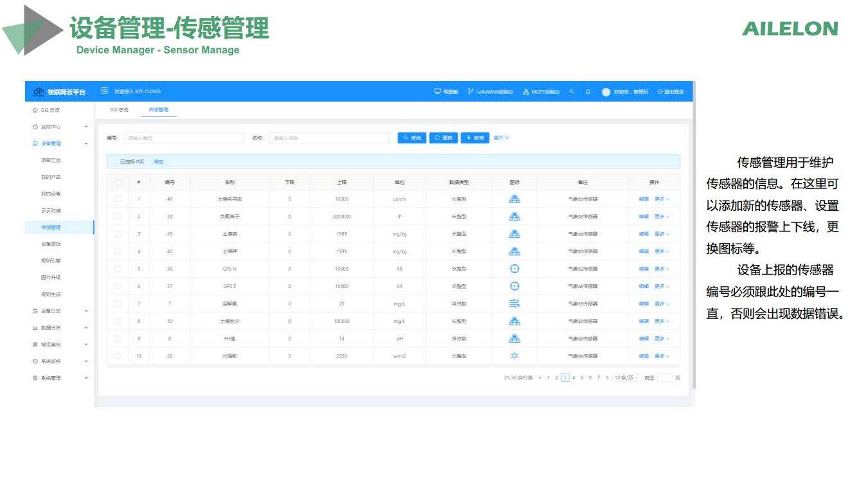The image size is (868, 488).
Task: Expand 系统监控 sidebar menu
Action: [86, 361]
